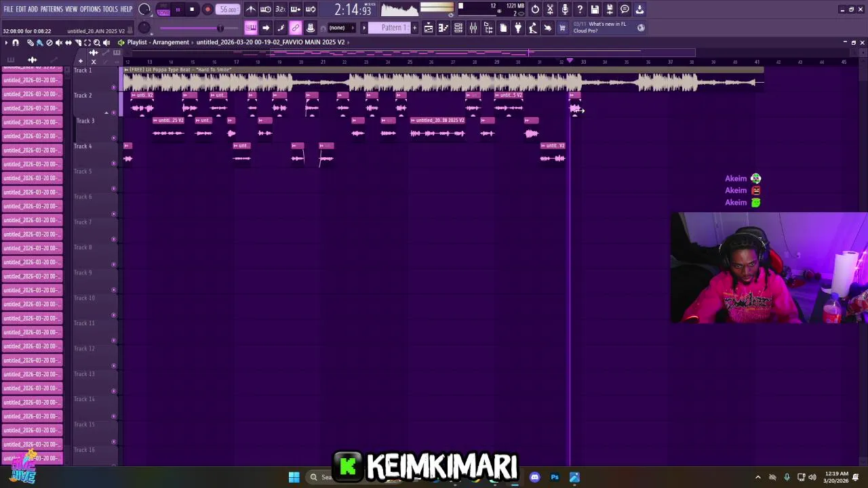Open the pattern selector arrow left of Pattern 1

pos(364,28)
